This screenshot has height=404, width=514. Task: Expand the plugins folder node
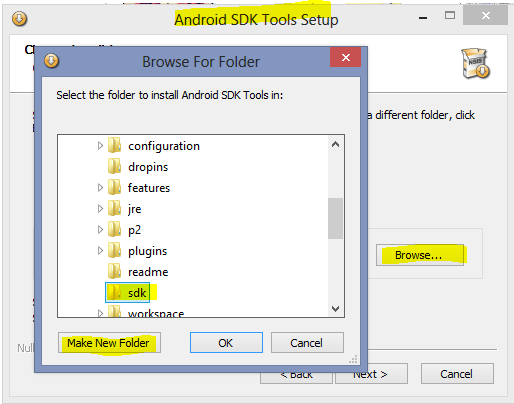click(x=100, y=251)
